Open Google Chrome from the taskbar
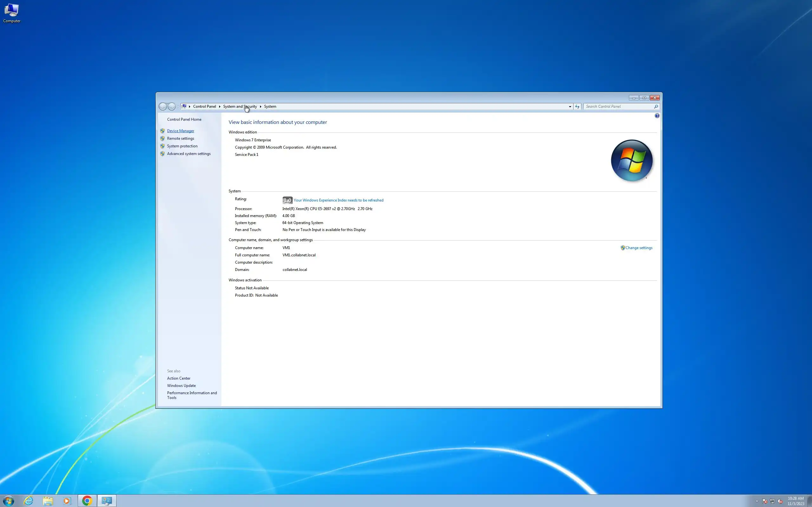Image resolution: width=812 pixels, height=507 pixels. tap(87, 501)
